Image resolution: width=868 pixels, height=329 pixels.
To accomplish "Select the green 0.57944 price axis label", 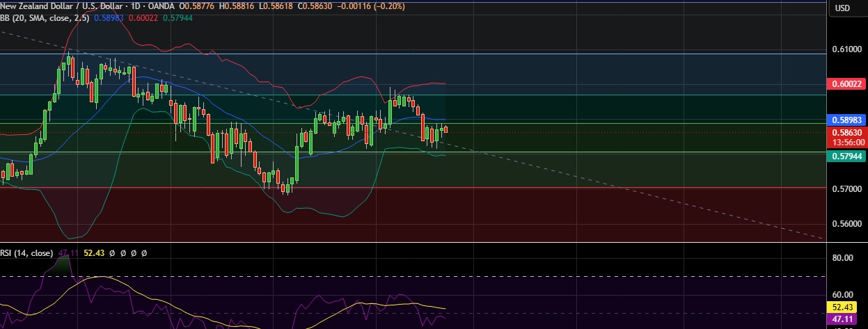I will [846, 157].
